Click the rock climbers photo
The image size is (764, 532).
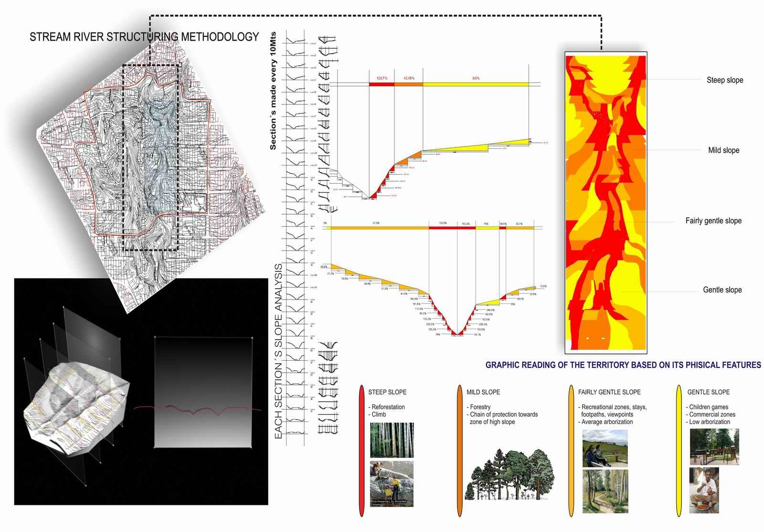(x=392, y=483)
